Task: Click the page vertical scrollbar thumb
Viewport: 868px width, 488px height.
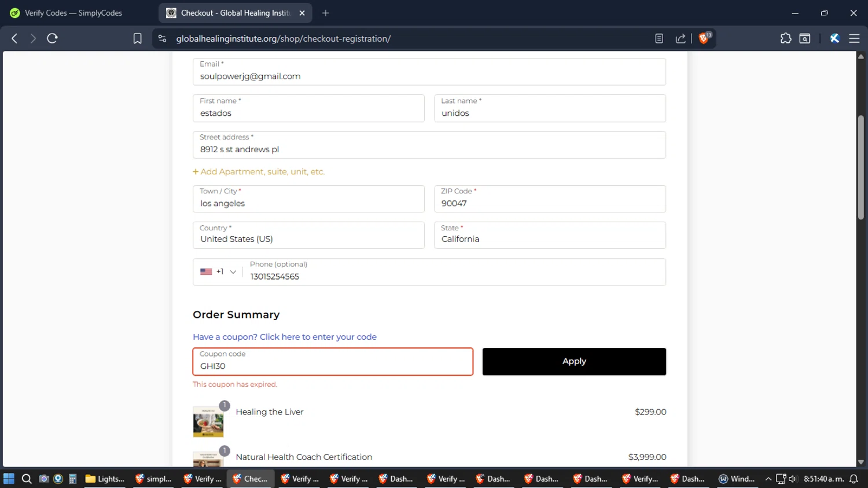Action: click(x=861, y=167)
